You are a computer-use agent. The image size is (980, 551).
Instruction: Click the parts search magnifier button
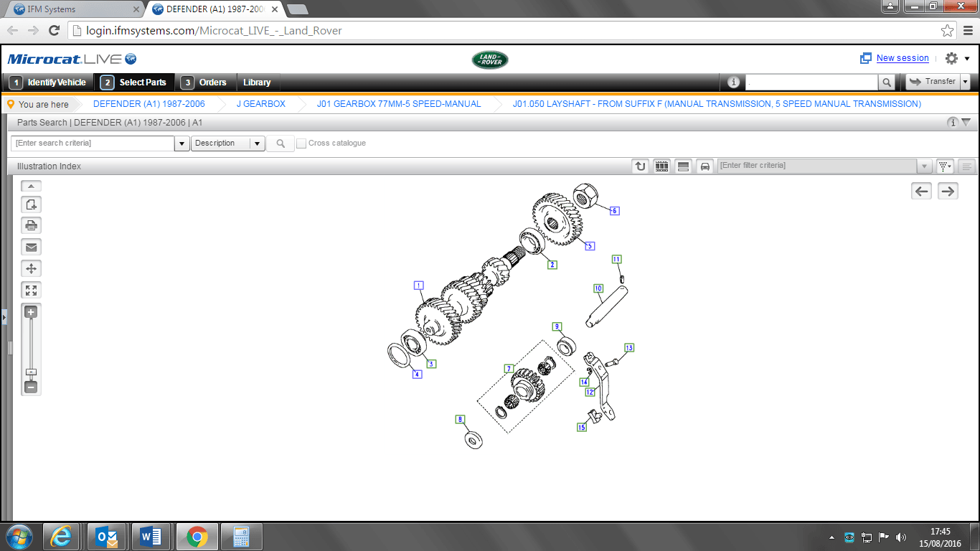click(x=281, y=143)
